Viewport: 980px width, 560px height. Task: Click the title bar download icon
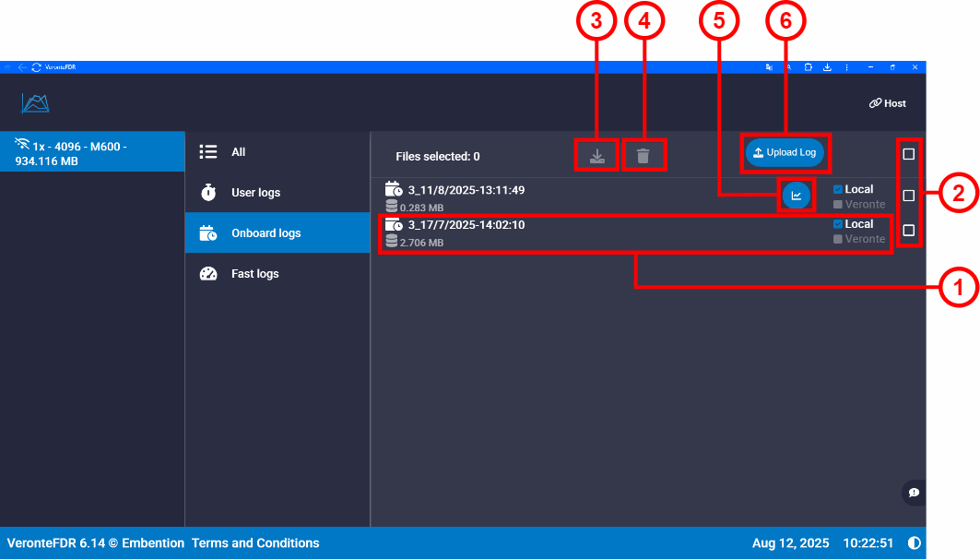tap(827, 67)
